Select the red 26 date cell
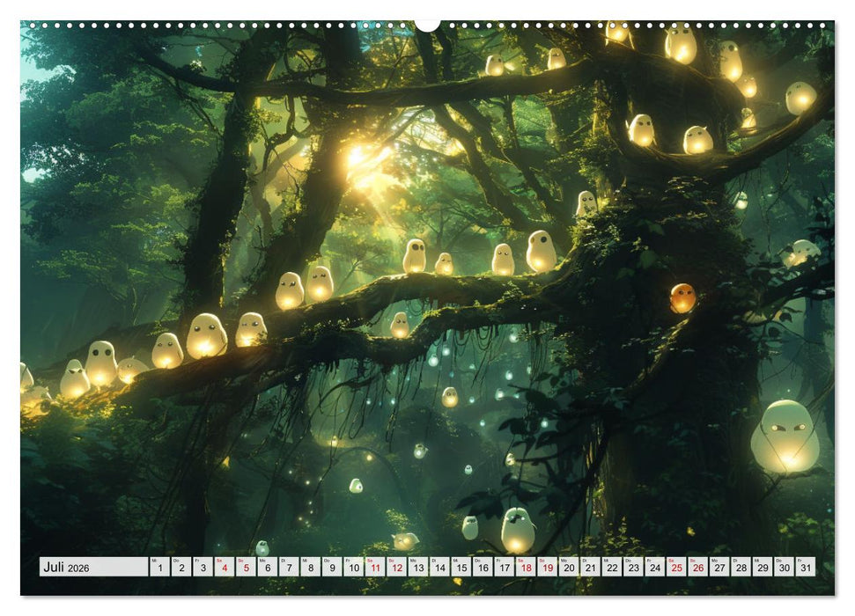 (698, 568)
